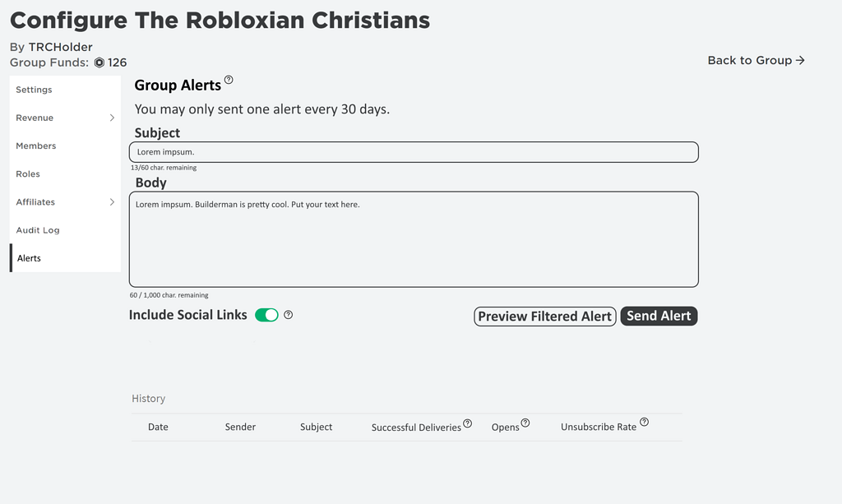Switch to the Settings section

[x=33, y=90]
